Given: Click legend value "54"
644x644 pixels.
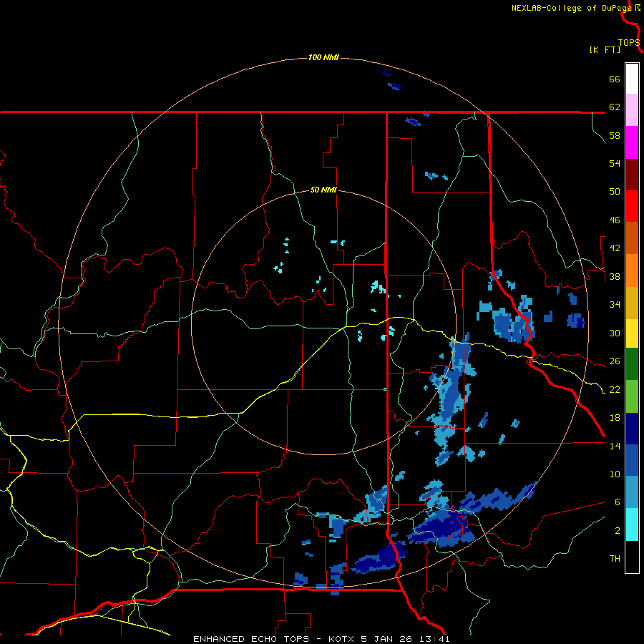Looking at the screenshot, I should tap(615, 163).
